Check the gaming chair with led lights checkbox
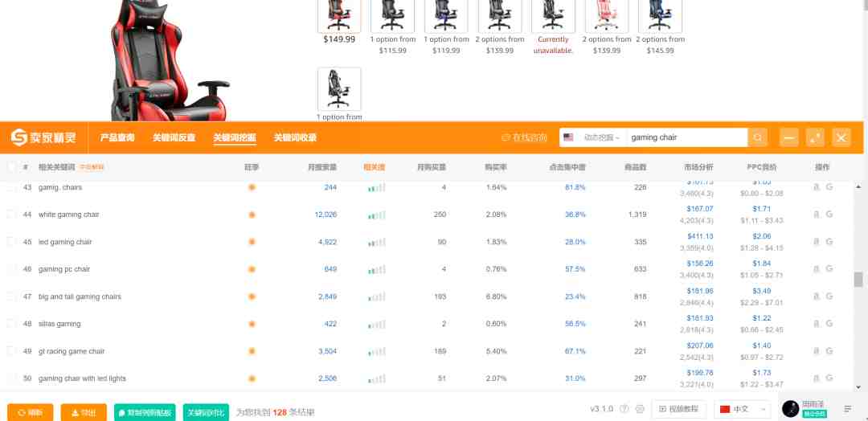The height and width of the screenshot is (421, 868). pyautogui.click(x=11, y=378)
